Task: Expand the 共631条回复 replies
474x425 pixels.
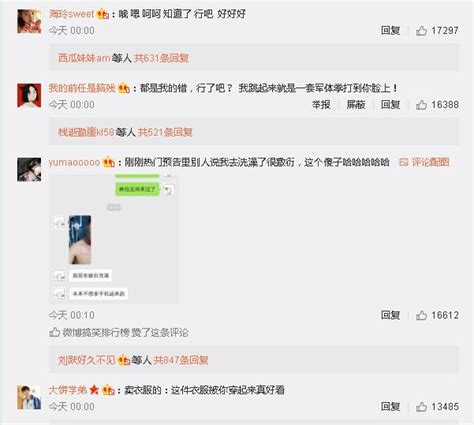Action: click(x=161, y=58)
